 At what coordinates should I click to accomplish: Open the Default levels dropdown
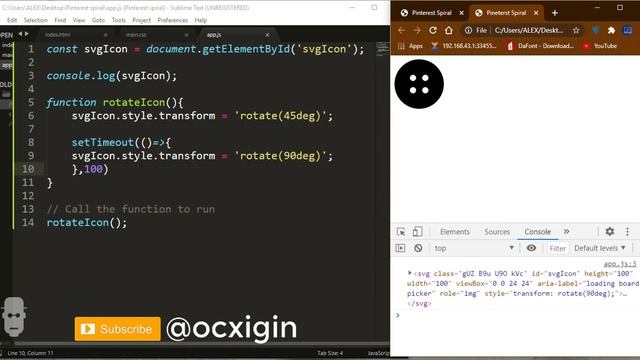(x=600, y=248)
